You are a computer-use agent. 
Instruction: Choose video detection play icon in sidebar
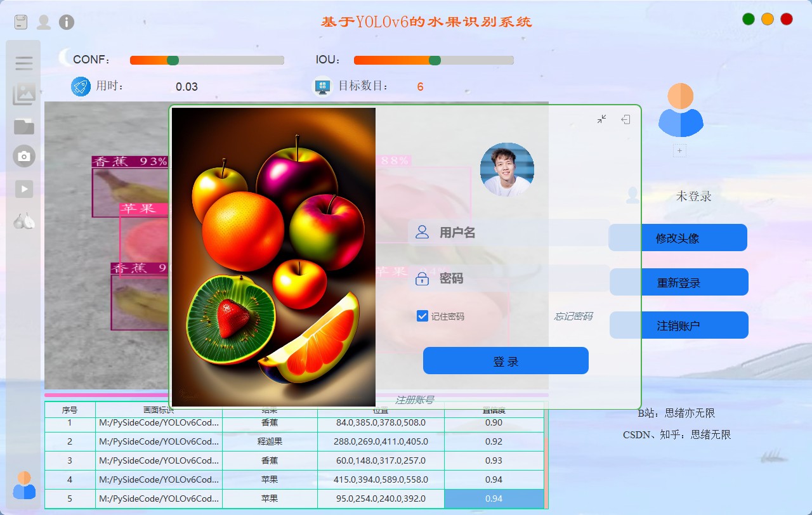point(24,188)
